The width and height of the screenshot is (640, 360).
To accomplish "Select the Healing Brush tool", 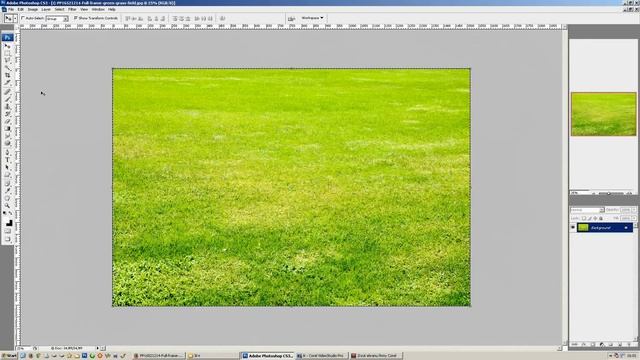I will [7, 91].
